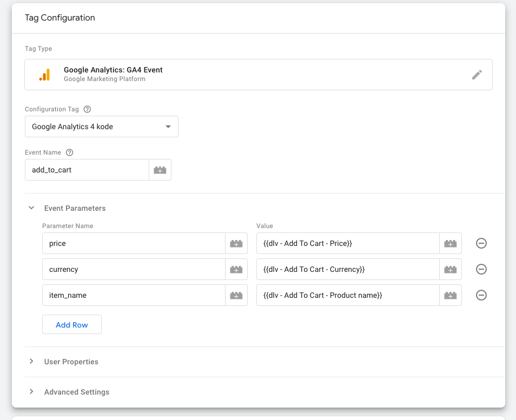Open Configuration Tag help tooltip icon
The image size is (516, 420).
point(87,109)
